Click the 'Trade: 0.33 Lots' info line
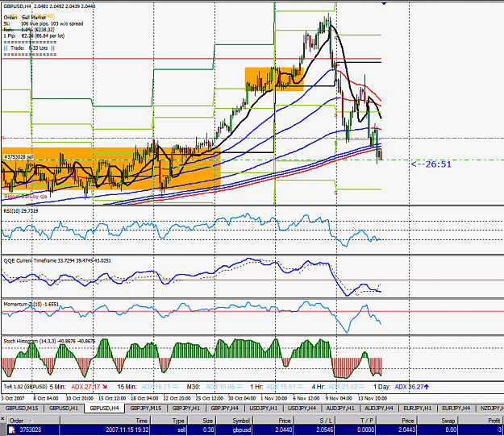504x436 pixels. [29, 48]
